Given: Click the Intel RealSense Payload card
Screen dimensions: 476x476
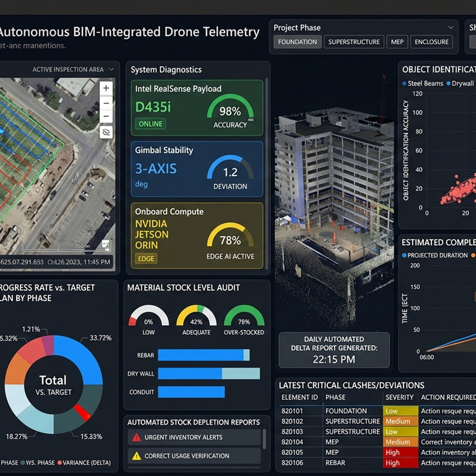Looking at the screenshot, I should (197, 108).
